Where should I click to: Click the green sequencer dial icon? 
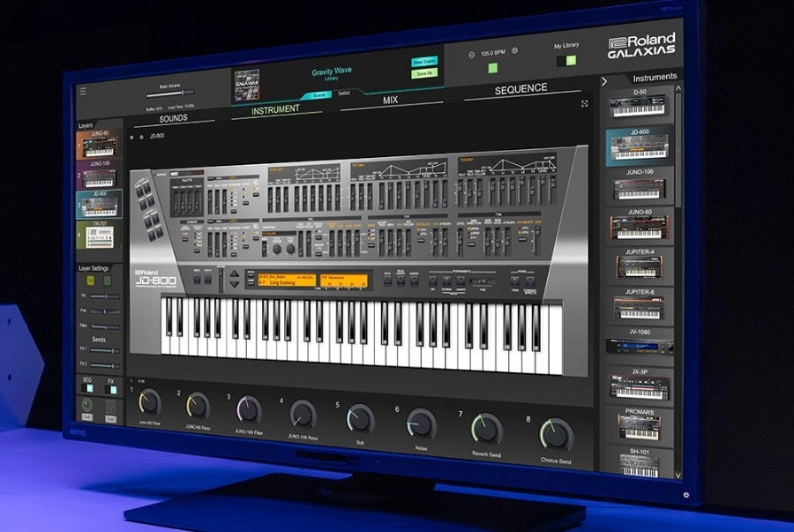click(87, 405)
